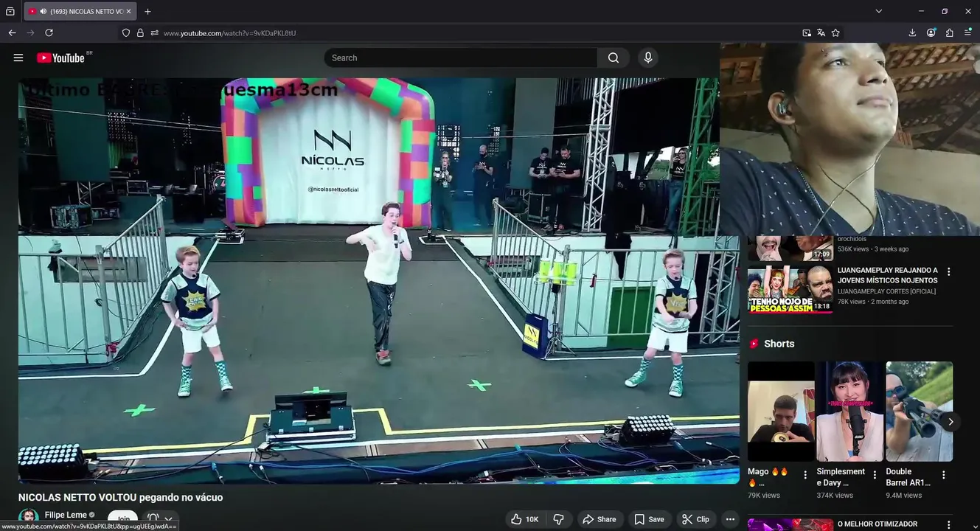This screenshot has height=531, width=980.
Task: Open the LUANGAMEPLAY REAJANDO video title
Action: [x=888, y=275]
